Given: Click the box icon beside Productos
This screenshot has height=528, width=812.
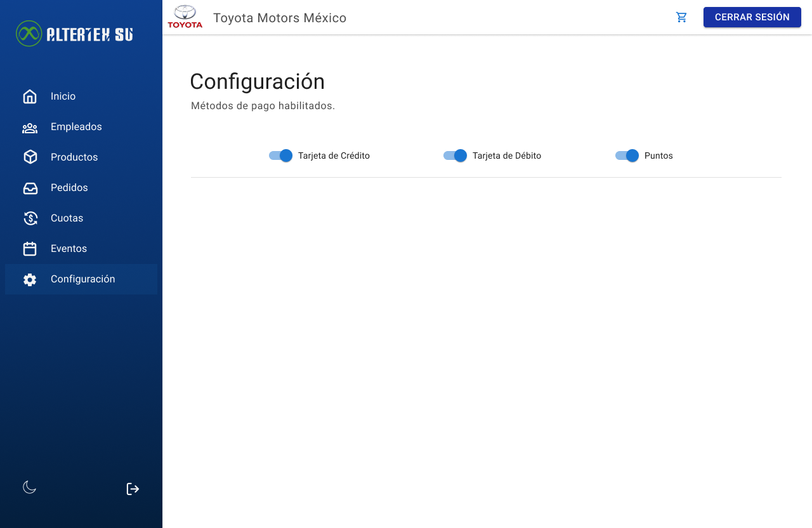Looking at the screenshot, I should 30,157.
